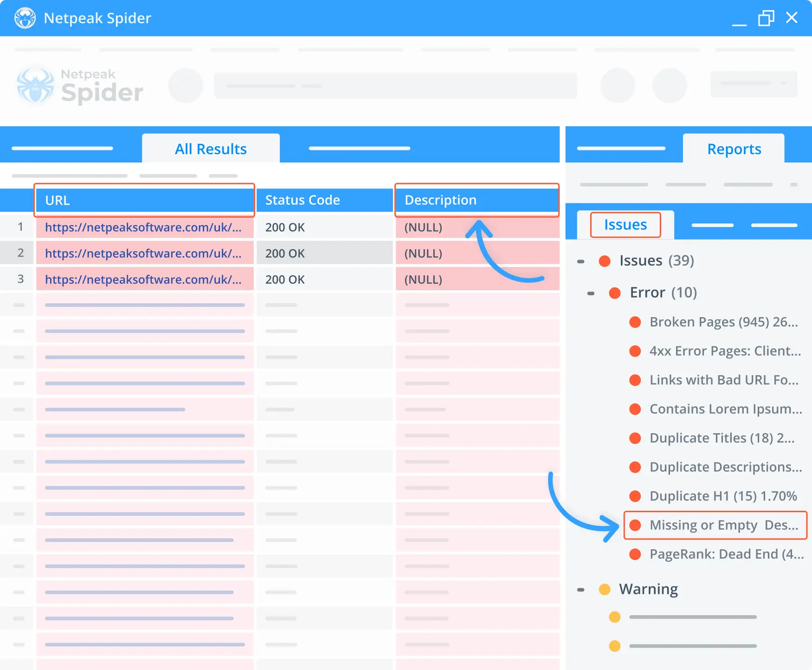Select the PageRank: Dead End issue
The image size is (812, 670).
[x=727, y=554]
